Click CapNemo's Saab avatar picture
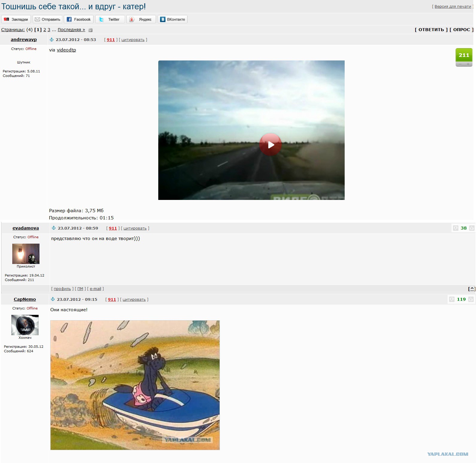Screen dimensions: 476x463 (25, 325)
